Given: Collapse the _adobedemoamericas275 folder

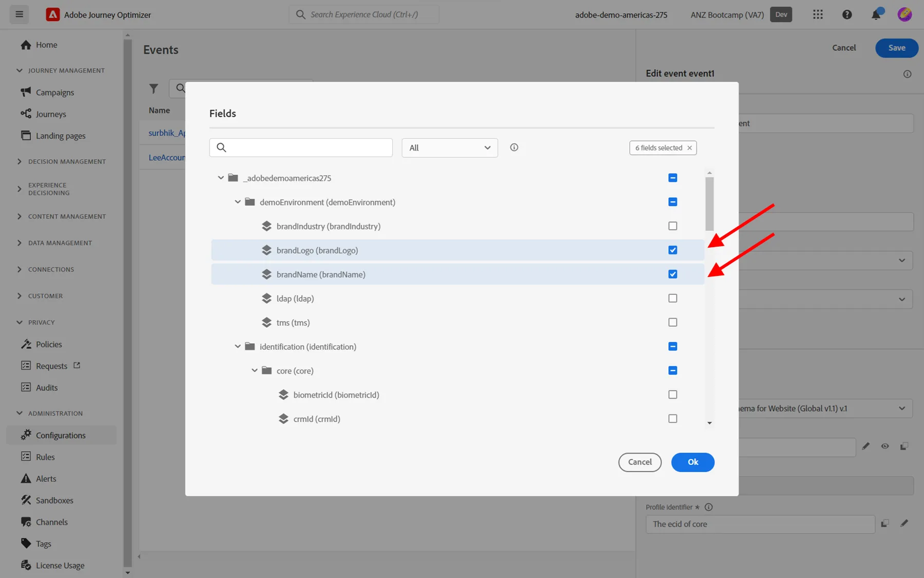Looking at the screenshot, I should point(221,178).
